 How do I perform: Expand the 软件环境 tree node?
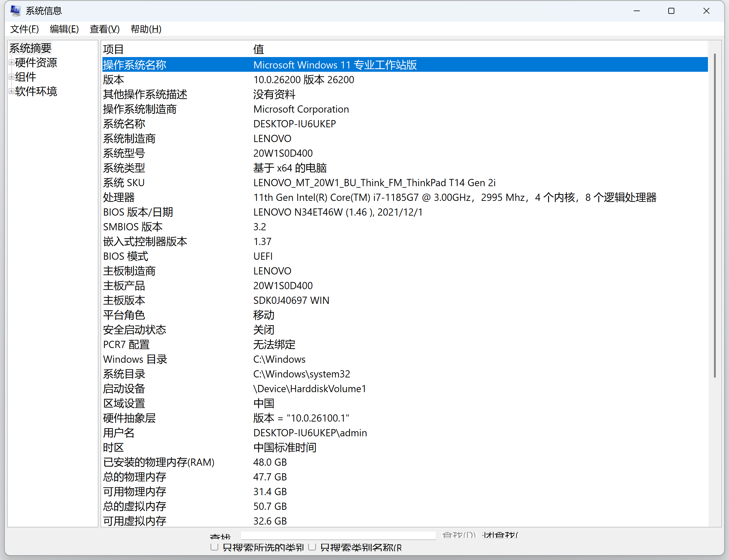11,91
